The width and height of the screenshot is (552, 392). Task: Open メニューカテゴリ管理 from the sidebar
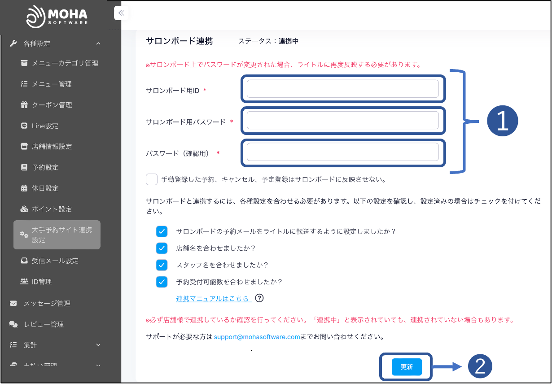pyautogui.click(x=65, y=63)
